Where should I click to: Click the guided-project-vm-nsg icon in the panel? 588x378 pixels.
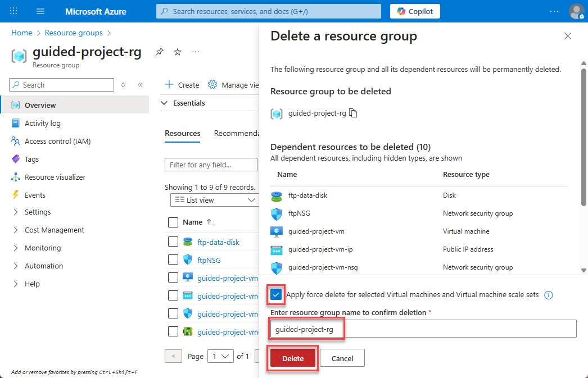pyautogui.click(x=277, y=268)
